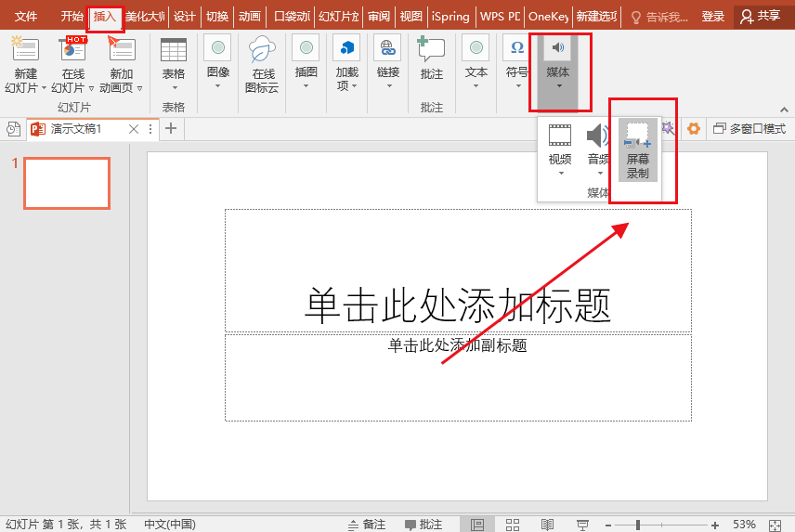This screenshot has height=532, width=795.
Task: Click Login (登录)
Action: pyautogui.click(x=713, y=17)
